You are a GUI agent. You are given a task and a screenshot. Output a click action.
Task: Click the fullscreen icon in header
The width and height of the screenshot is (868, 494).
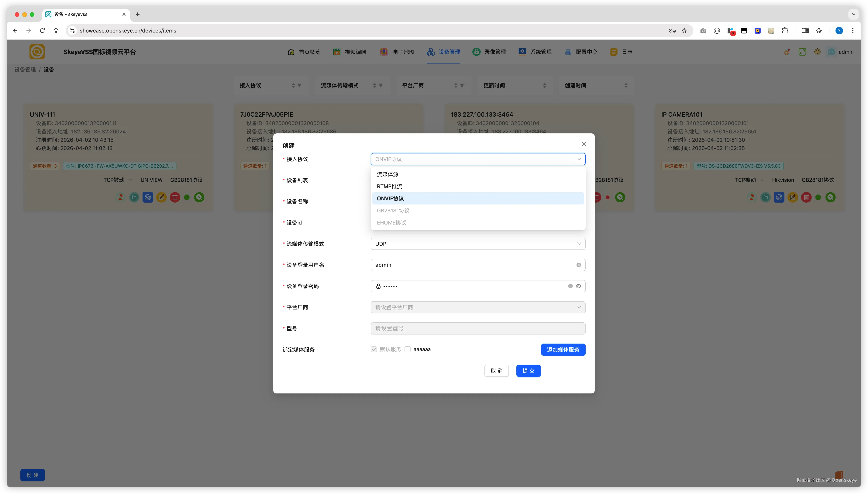click(802, 52)
